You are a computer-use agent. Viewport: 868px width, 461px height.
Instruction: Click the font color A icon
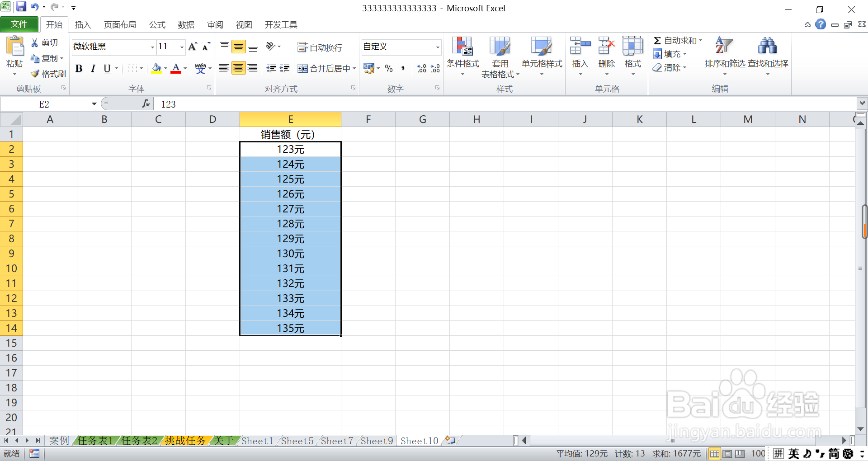176,68
